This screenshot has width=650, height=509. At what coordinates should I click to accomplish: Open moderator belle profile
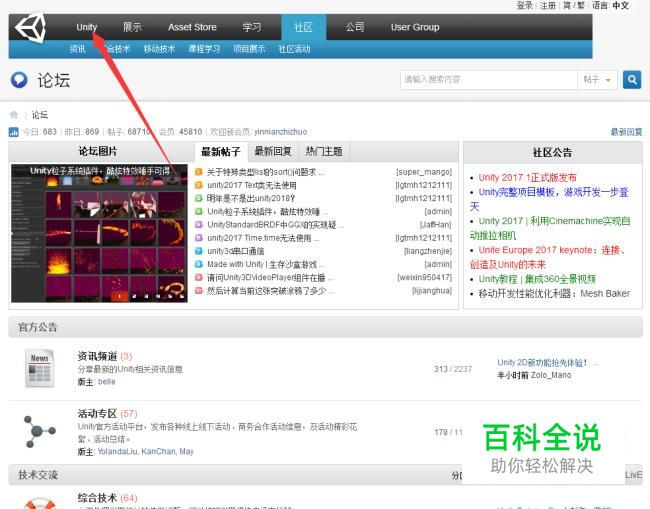[x=107, y=382]
